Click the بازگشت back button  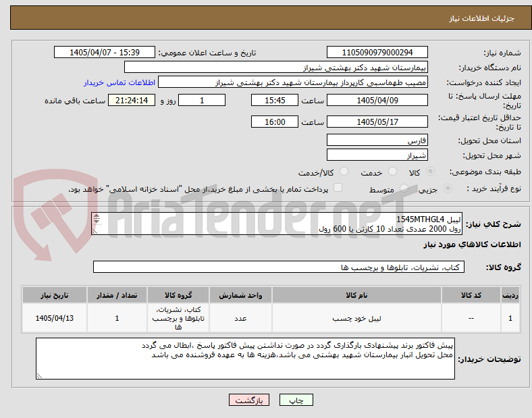249,400
